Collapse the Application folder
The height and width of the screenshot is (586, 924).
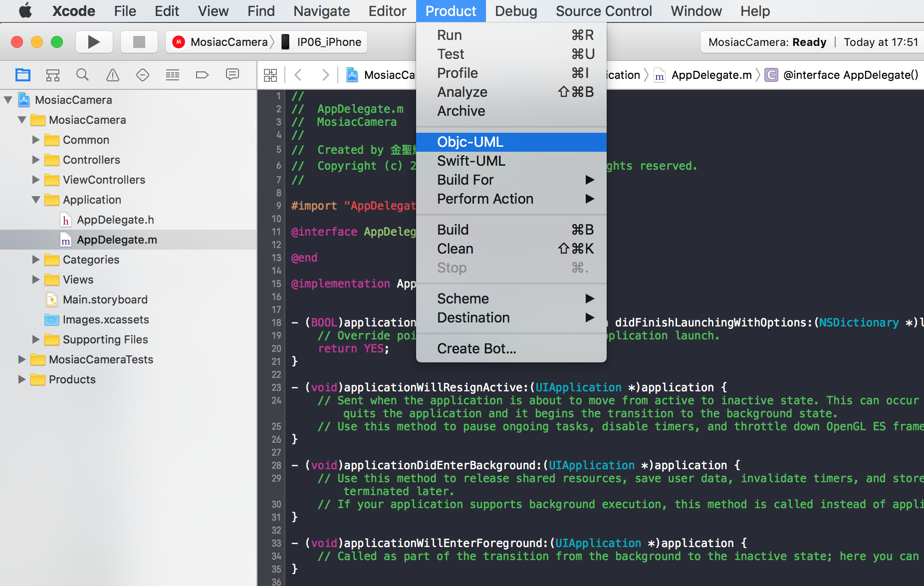pyautogui.click(x=36, y=200)
